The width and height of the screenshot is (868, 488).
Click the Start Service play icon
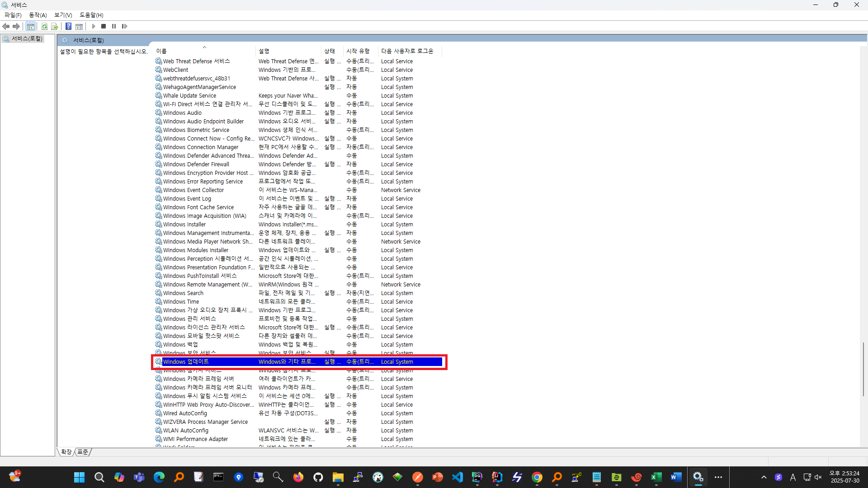pyautogui.click(x=94, y=26)
